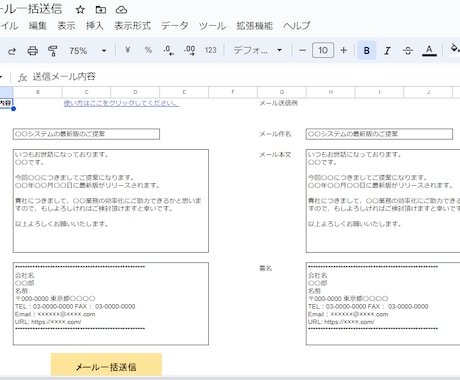Open the 編集 menu

[x=37, y=26]
